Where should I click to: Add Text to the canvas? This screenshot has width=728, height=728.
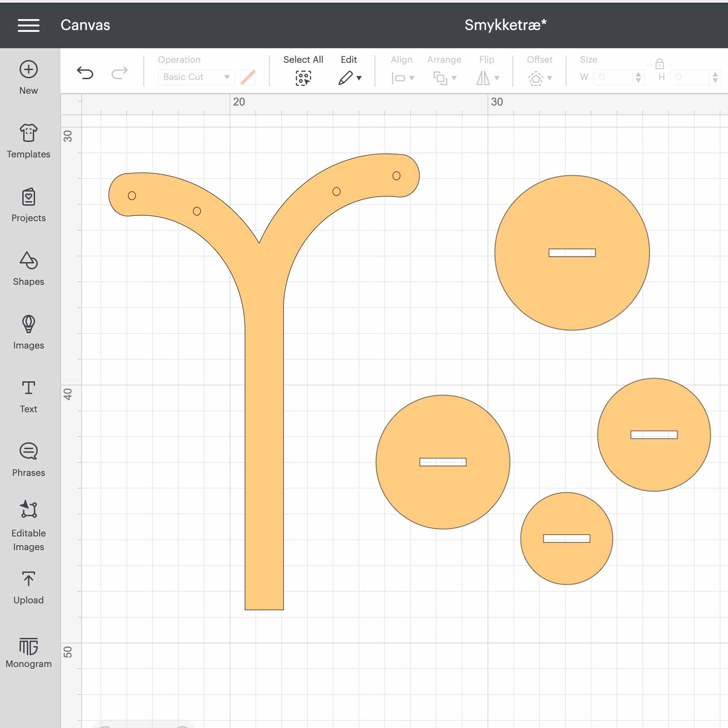pyautogui.click(x=28, y=396)
